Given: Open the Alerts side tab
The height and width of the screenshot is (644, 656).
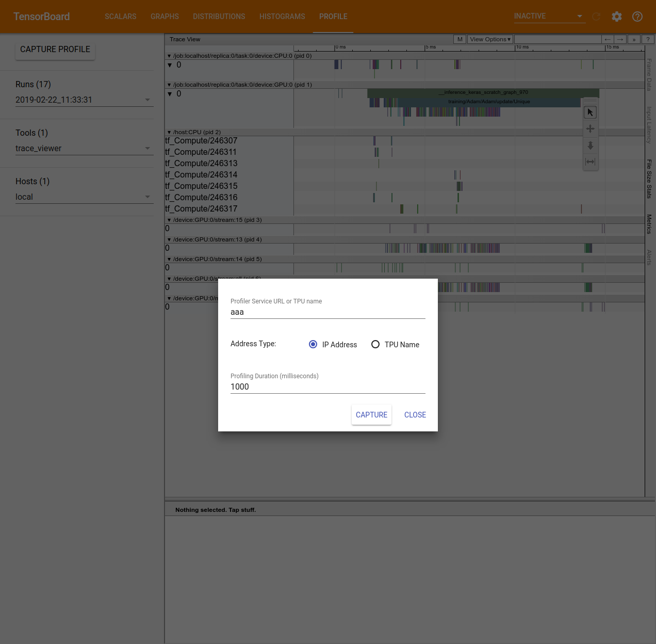Looking at the screenshot, I should coord(649,257).
